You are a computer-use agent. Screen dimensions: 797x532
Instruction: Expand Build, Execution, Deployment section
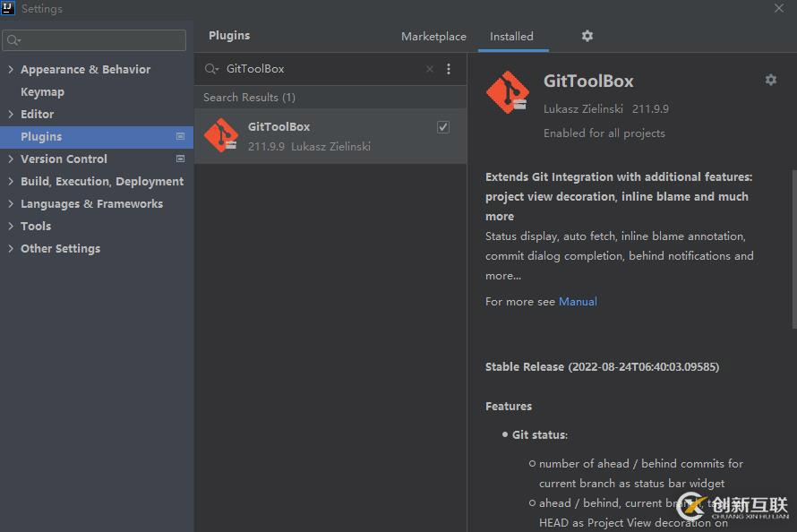click(x=11, y=181)
